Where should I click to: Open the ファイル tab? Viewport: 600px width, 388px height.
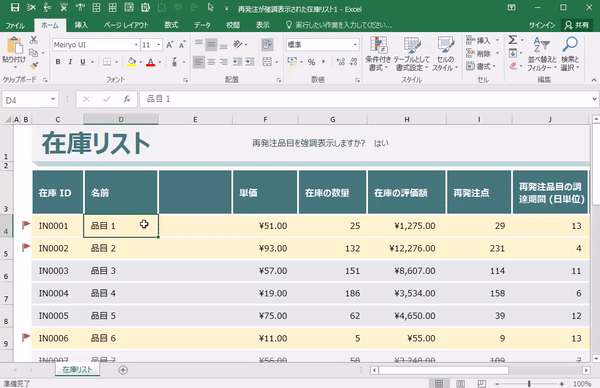pos(15,25)
